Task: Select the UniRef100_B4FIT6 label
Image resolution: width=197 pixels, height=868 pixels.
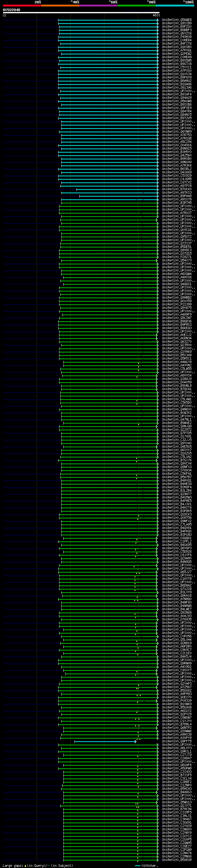Action: tap(177, 43)
